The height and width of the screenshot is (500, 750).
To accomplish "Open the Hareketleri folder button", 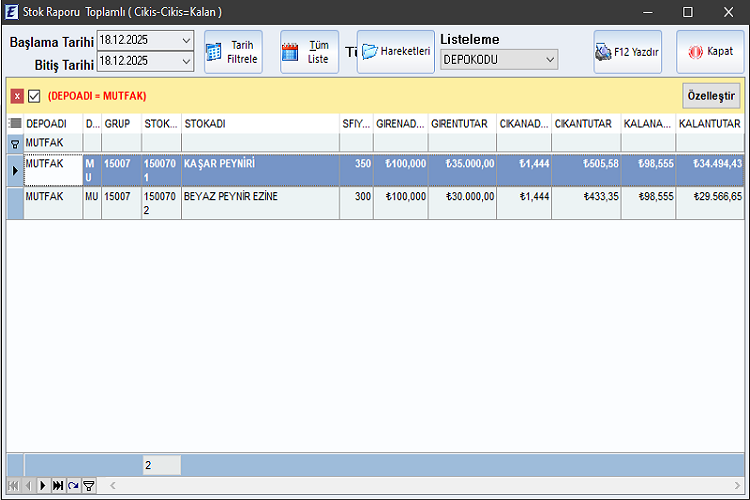I will 394,51.
